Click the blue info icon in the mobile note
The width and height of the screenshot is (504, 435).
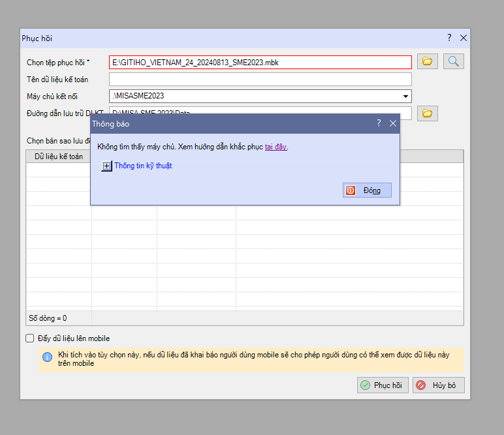tap(47, 357)
